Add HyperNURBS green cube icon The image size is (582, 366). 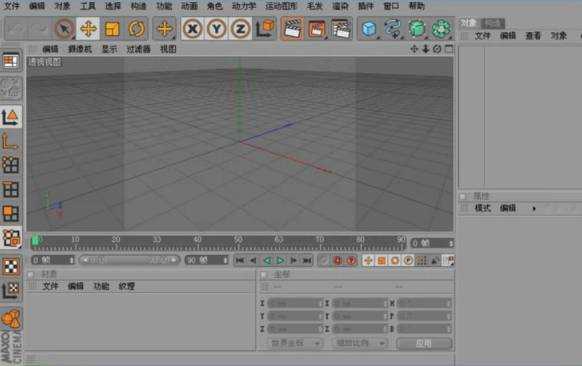pyautogui.click(x=417, y=29)
